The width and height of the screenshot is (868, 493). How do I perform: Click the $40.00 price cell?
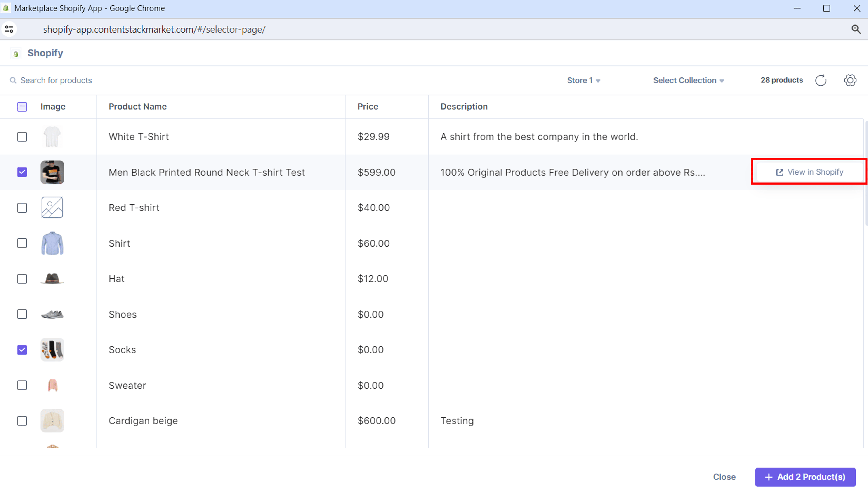[x=374, y=208]
